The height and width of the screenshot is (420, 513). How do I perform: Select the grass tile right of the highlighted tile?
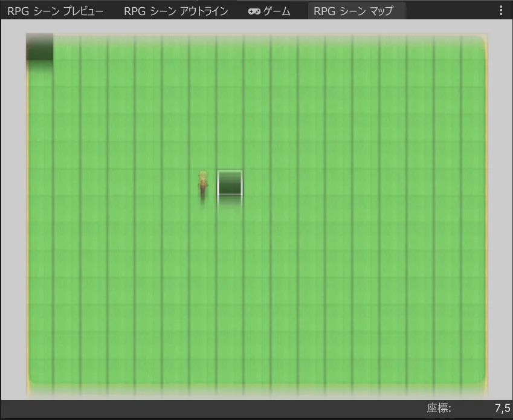(257, 183)
